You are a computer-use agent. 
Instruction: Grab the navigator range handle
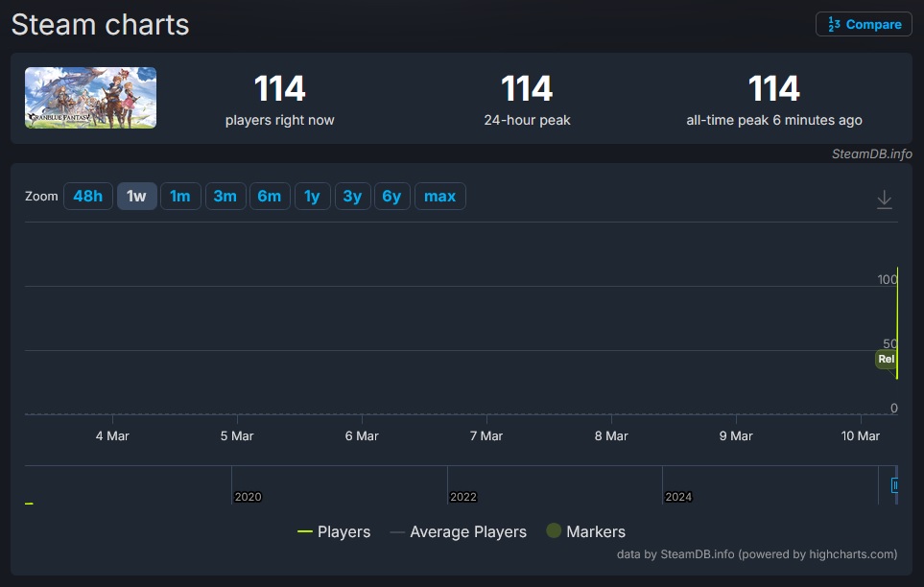click(894, 485)
